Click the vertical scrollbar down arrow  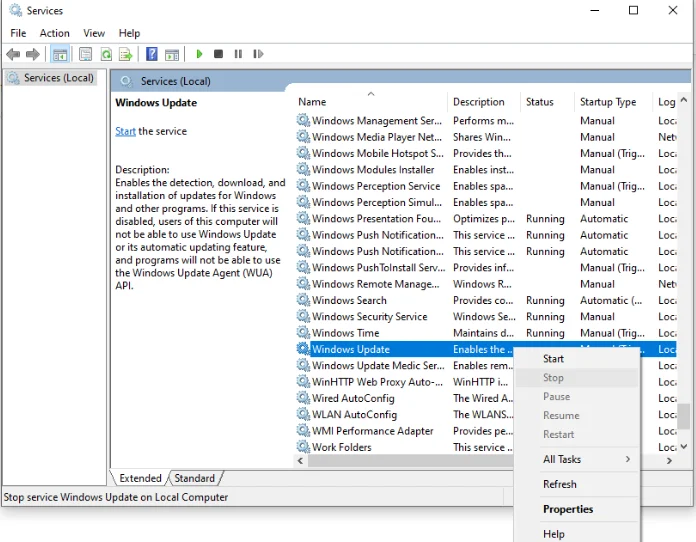[684, 447]
